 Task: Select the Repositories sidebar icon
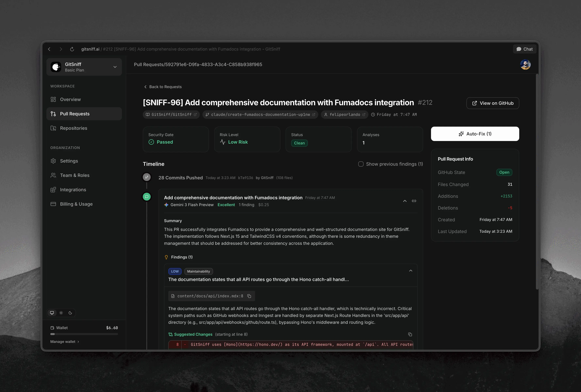pyautogui.click(x=53, y=128)
